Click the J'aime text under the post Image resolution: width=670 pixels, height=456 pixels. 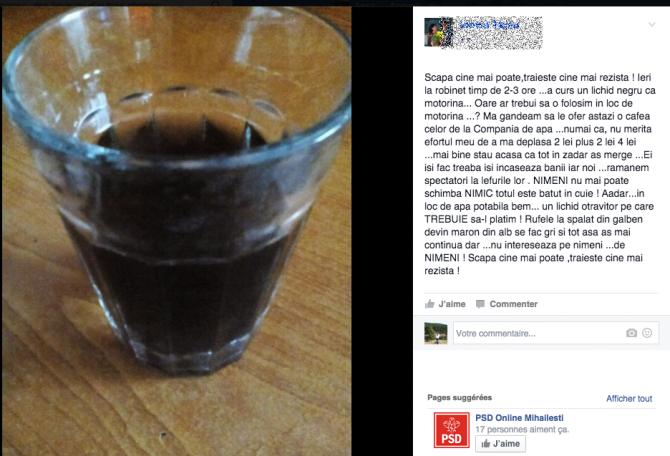pos(452,304)
